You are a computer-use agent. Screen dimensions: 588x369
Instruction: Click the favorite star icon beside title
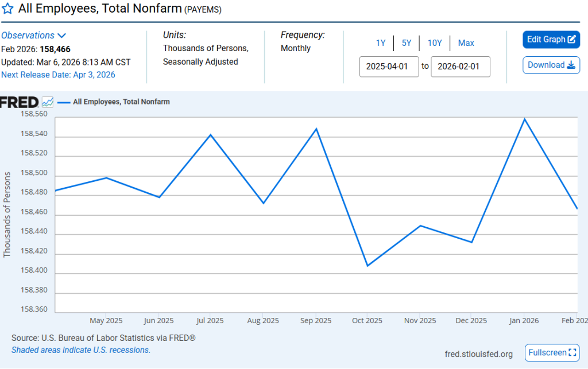tap(8, 9)
